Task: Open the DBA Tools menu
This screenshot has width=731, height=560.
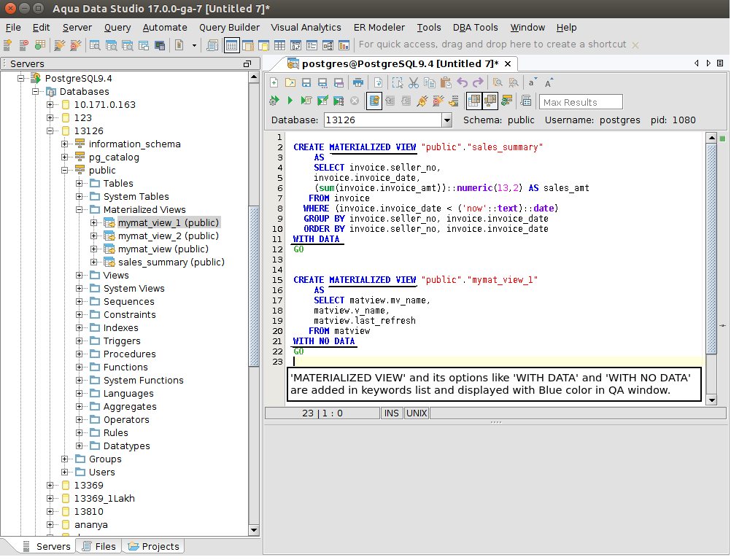Action: [475, 27]
